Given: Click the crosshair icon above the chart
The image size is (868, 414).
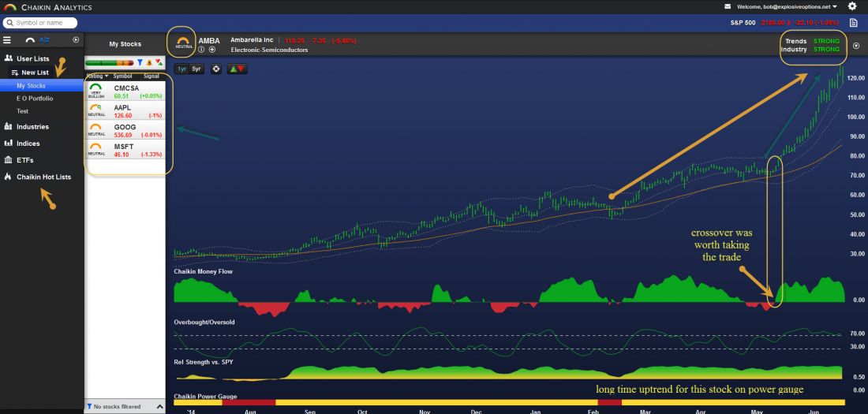Looking at the screenshot, I should [x=216, y=69].
